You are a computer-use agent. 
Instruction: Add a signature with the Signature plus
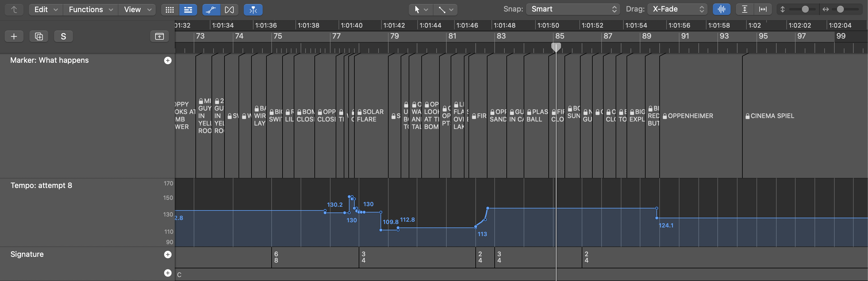click(x=168, y=254)
